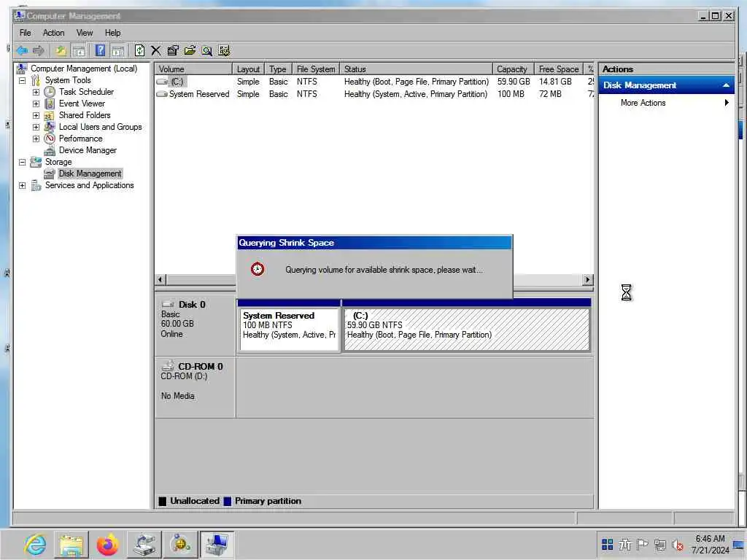Open the Action menu
The image size is (747, 560).
point(53,33)
